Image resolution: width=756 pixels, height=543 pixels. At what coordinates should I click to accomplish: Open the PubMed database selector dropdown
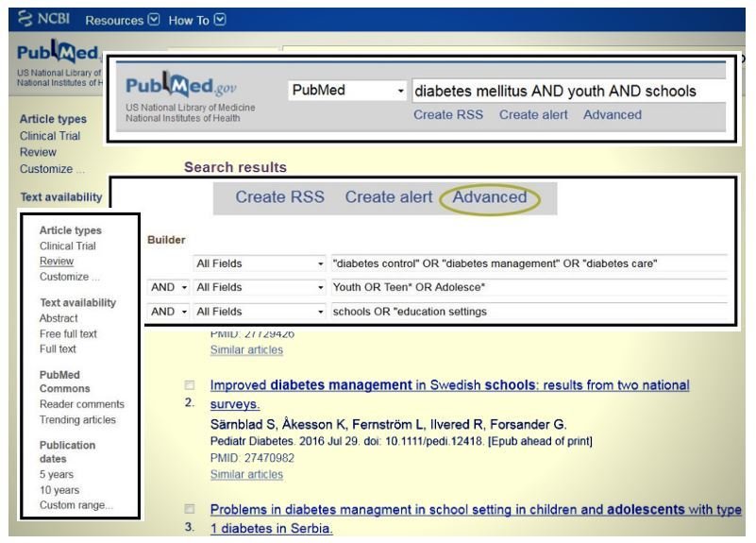point(347,90)
